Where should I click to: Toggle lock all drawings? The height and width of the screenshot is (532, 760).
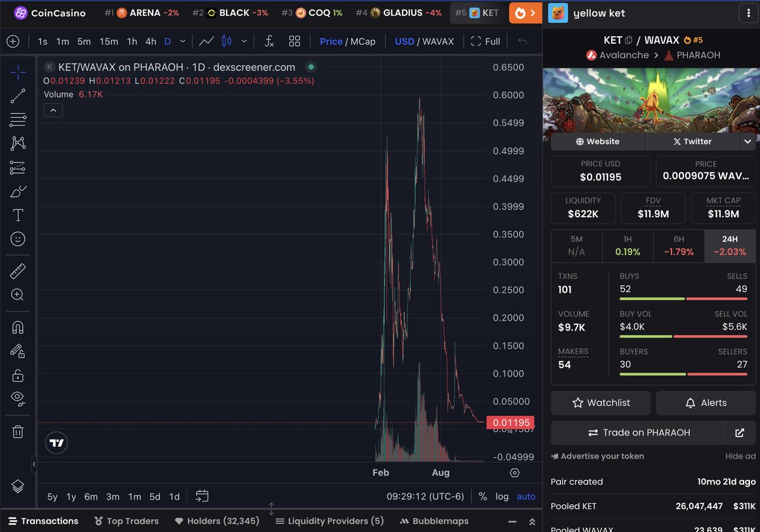pyautogui.click(x=18, y=375)
